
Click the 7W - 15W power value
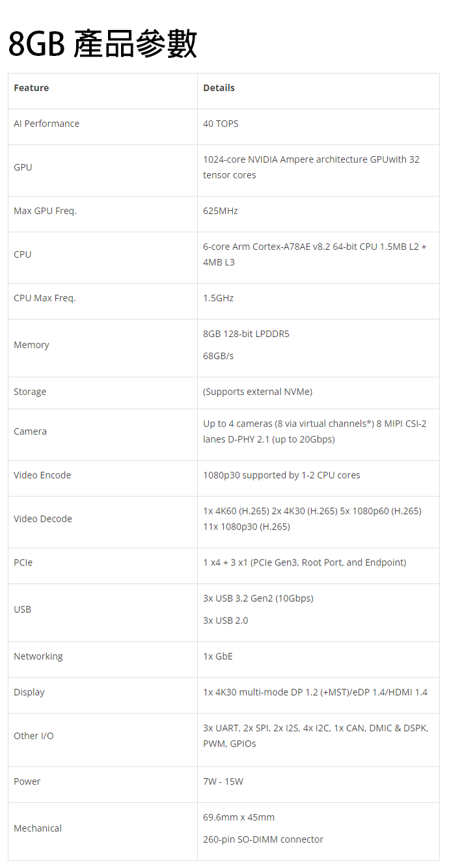point(223,781)
